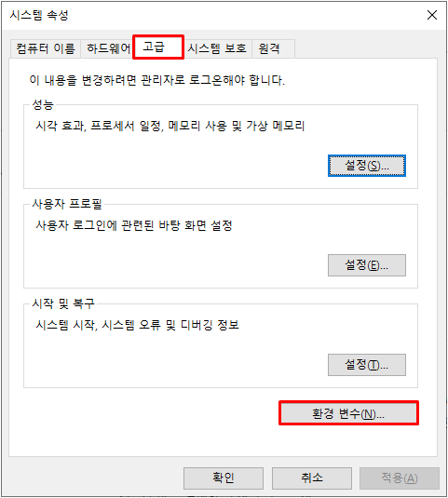This screenshot has width=448, height=498.
Task: Click the administrator logon notice text
Action: (157, 80)
